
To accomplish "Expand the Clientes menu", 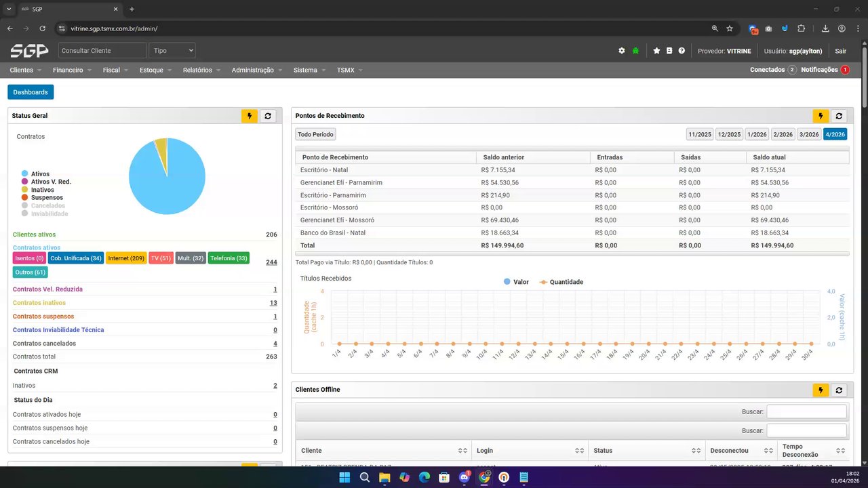I will pos(26,70).
